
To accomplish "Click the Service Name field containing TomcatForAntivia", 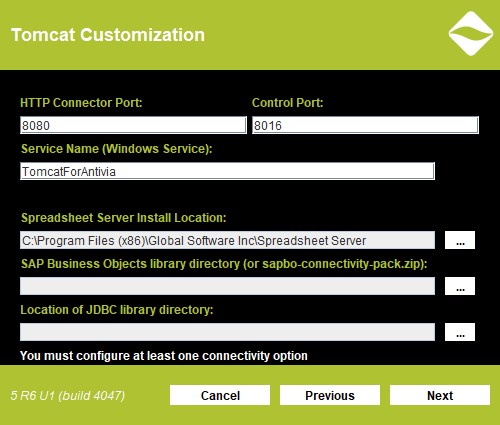I will point(227,171).
